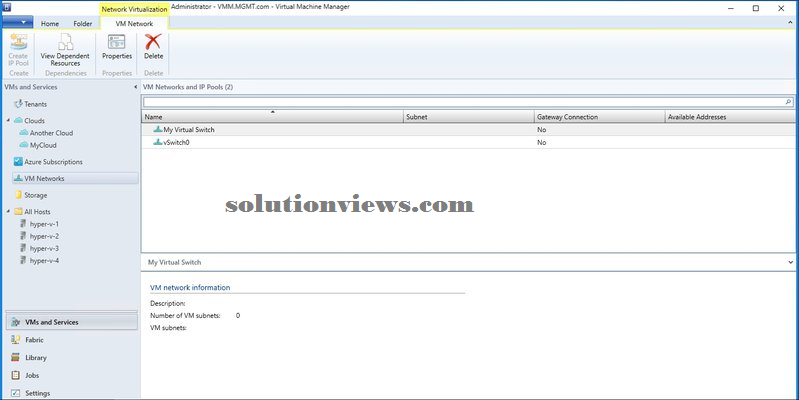The height and width of the screenshot is (400, 799).
Task: Open View Dependent Resources
Action: point(65,50)
